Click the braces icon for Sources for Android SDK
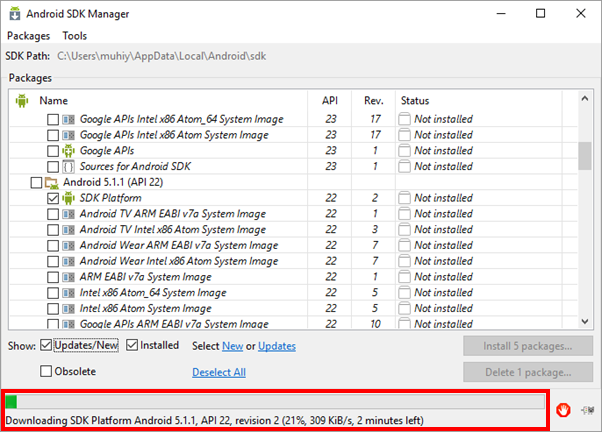The width and height of the screenshot is (602, 432). point(68,167)
